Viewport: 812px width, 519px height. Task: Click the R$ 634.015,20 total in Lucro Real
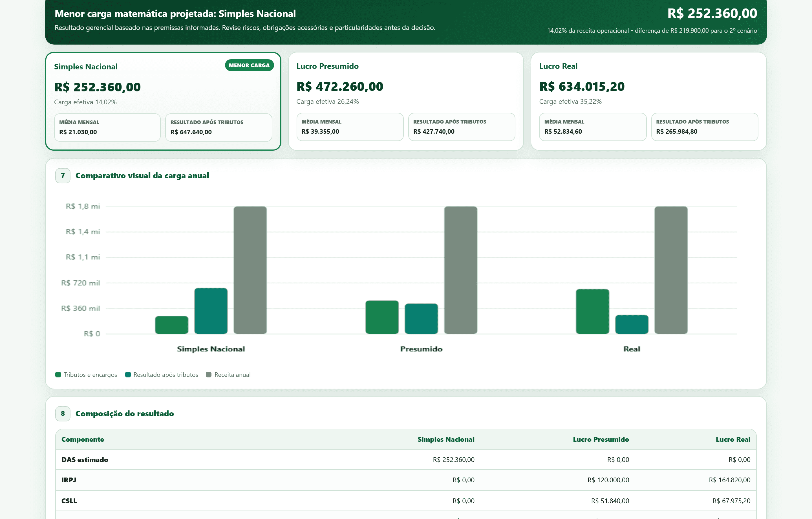click(582, 86)
